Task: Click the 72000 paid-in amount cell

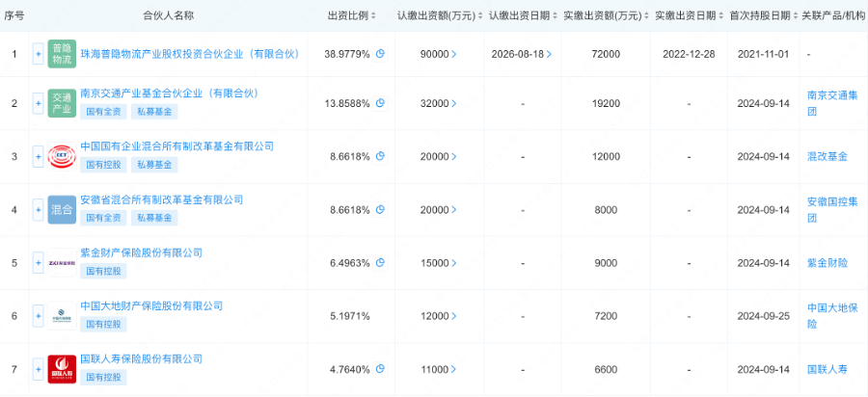Action: pyautogui.click(x=606, y=54)
